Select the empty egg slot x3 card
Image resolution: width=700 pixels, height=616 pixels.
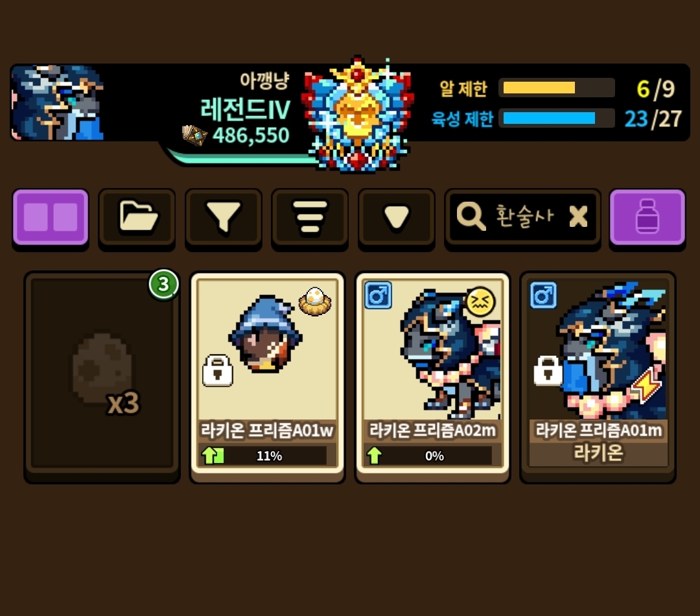coord(102,377)
